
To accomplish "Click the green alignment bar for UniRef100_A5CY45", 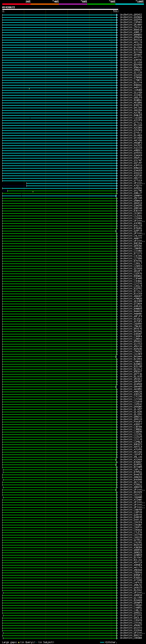I will pos(60,198).
